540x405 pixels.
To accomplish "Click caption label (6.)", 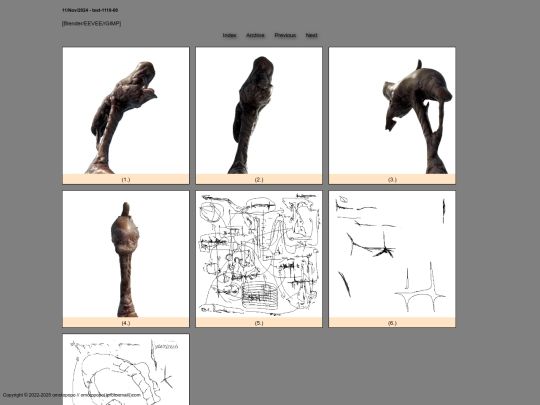I will [392, 323].
